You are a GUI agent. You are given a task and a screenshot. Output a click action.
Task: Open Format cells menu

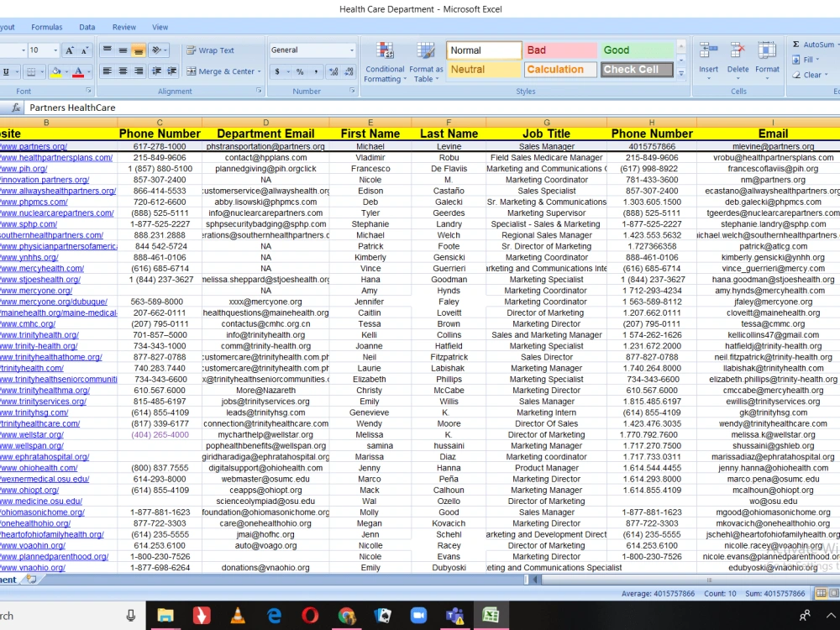point(767,60)
